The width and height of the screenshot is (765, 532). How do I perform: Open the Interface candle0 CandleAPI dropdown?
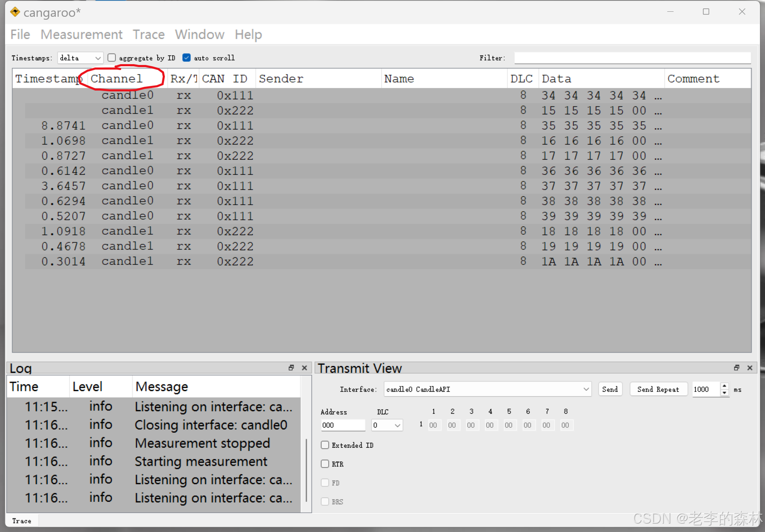coord(487,389)
